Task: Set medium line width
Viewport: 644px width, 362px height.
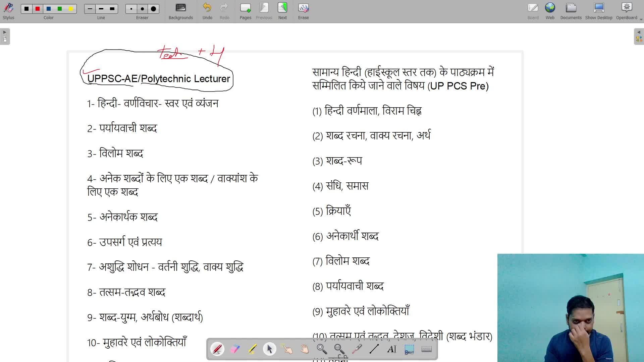Action: click(101, 9)
